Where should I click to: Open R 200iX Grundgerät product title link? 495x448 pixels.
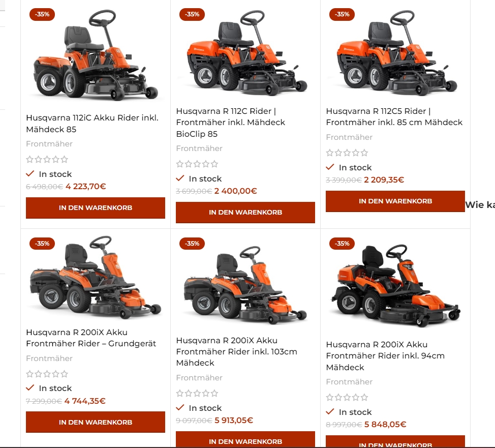coord(91,338)
